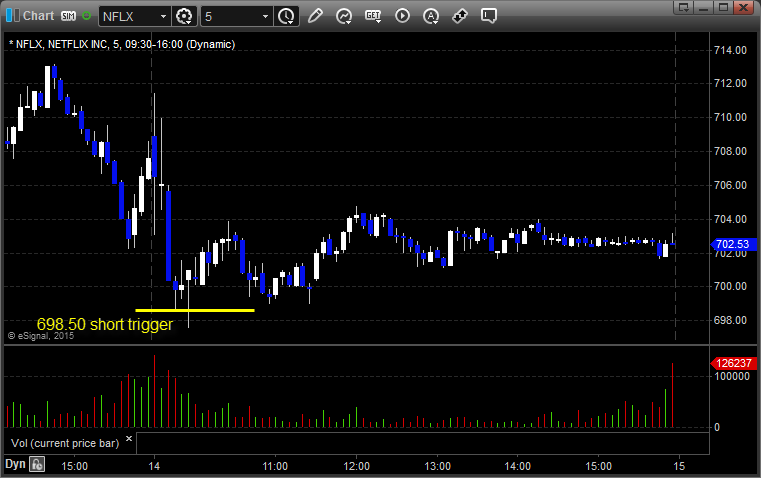Click the NFLX NETFLIX INC chart title text
This screenshot has width=761, height=478.
click(122, 44)
